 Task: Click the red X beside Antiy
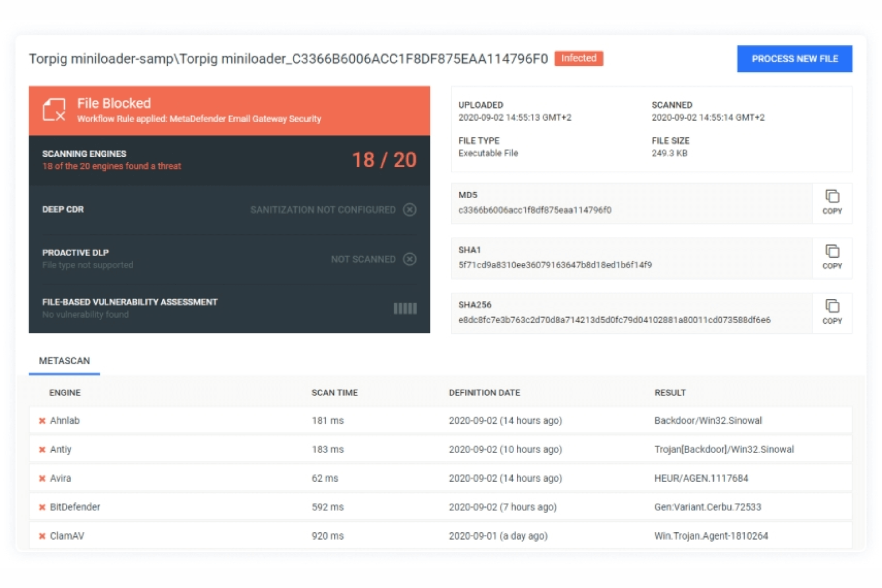coord(42,450)
